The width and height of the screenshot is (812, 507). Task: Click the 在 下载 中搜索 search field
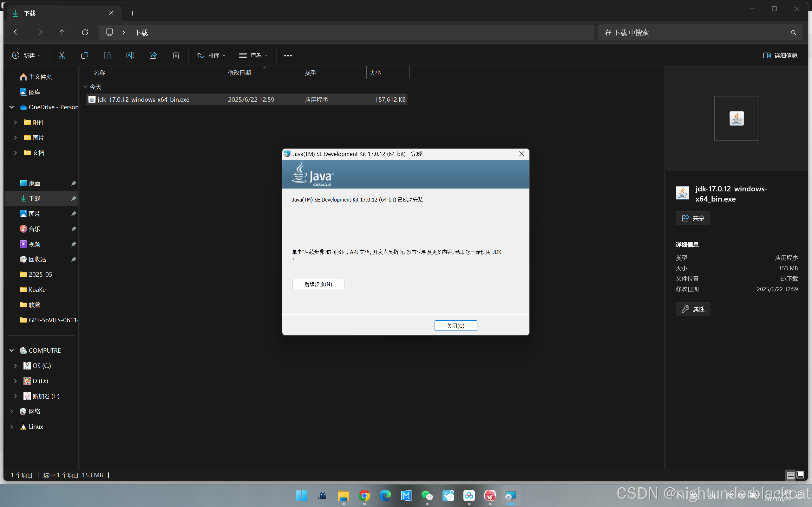(x=695, y=32)
